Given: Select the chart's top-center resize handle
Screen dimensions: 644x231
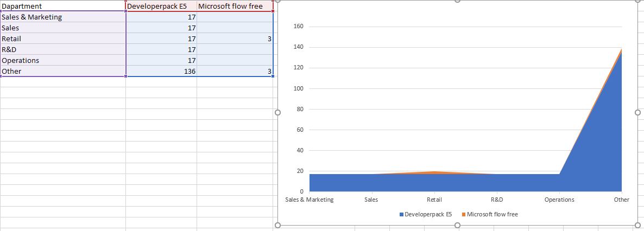Looking at the screenshot, I should pos(457,1).
